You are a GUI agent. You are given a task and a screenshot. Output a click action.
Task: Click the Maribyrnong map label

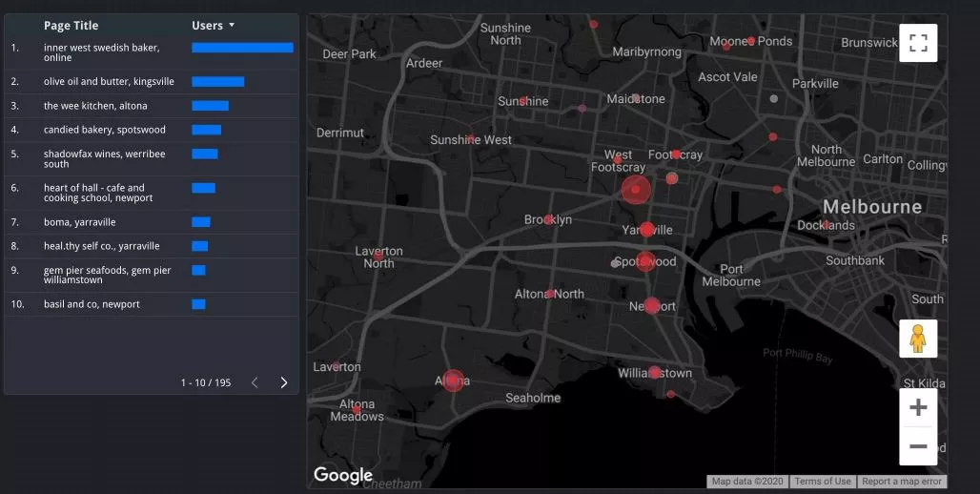point(647,51)
